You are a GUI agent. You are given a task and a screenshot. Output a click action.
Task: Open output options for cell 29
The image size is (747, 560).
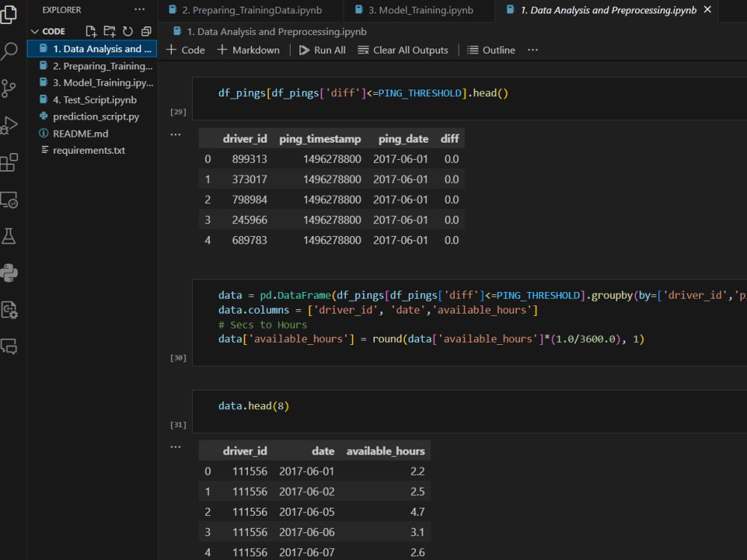176,134
